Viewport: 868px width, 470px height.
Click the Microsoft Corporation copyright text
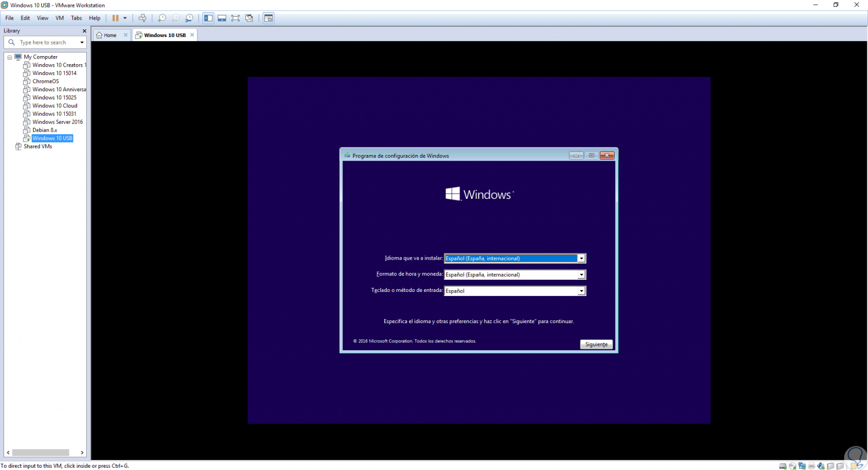click(415, 341)
